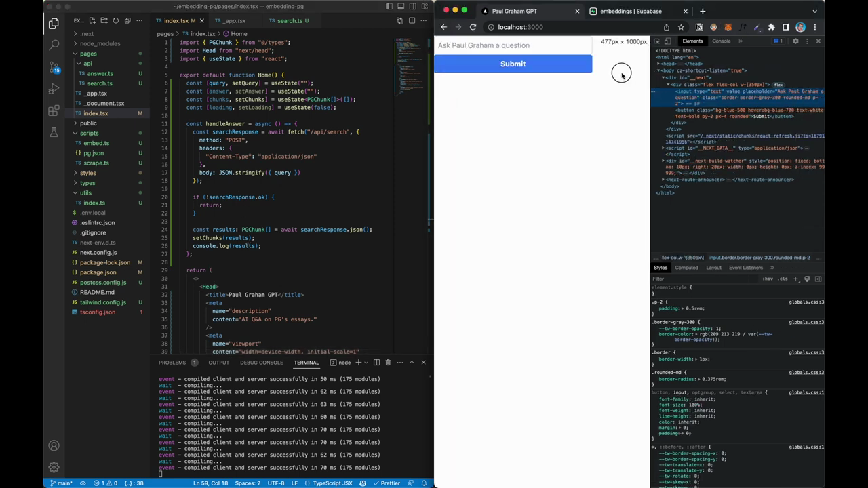The width and height of the screenshot is (868, 488).
Task: Kill the terminal with trash icon
Action: click(388, 363)
